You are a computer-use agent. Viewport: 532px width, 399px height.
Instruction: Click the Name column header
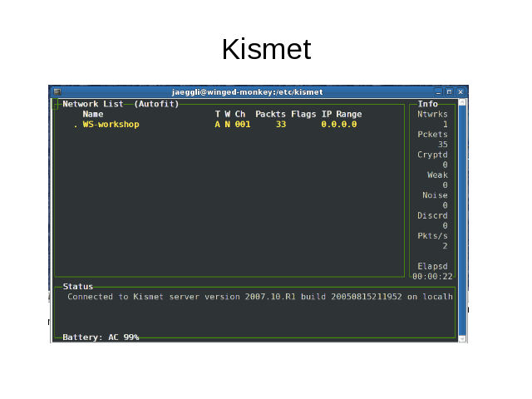tap(92, 114)
